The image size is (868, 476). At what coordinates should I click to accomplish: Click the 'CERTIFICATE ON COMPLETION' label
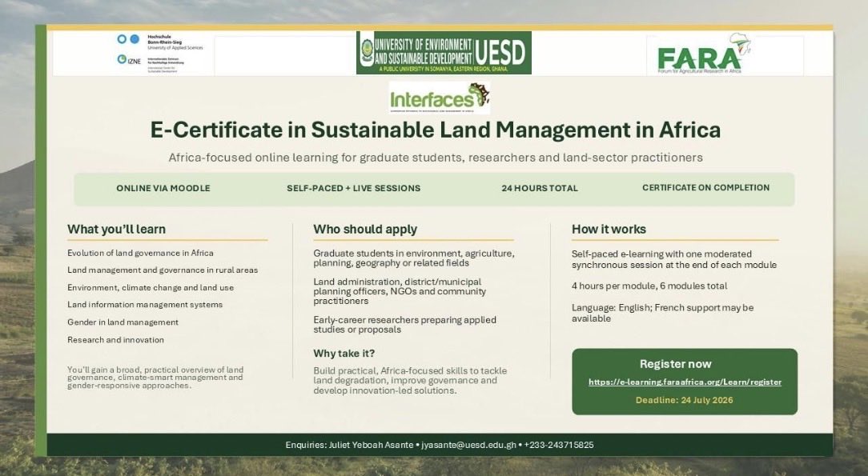(705, 187)
